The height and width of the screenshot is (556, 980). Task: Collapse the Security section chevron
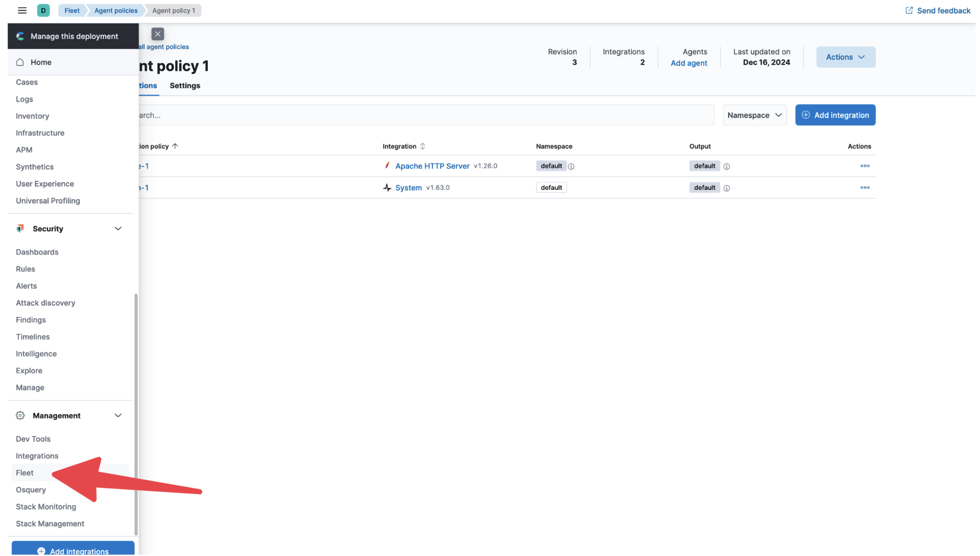pyautogui.click(x=118, y=229)
